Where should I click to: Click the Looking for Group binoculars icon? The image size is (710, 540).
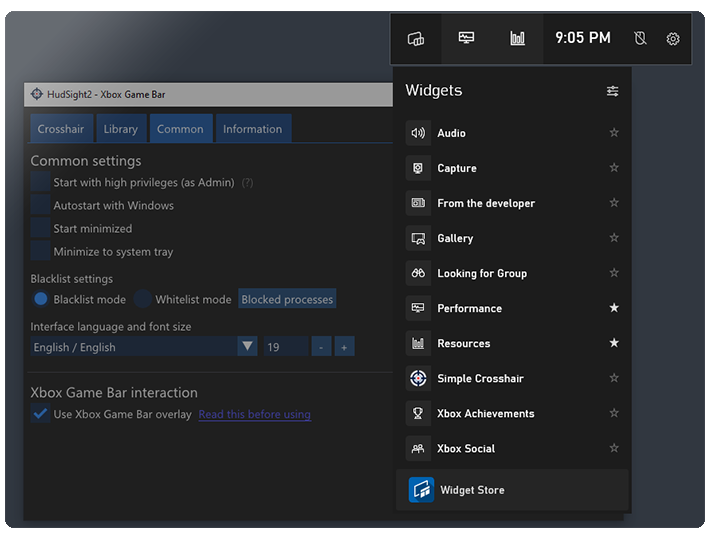point(418,273)
